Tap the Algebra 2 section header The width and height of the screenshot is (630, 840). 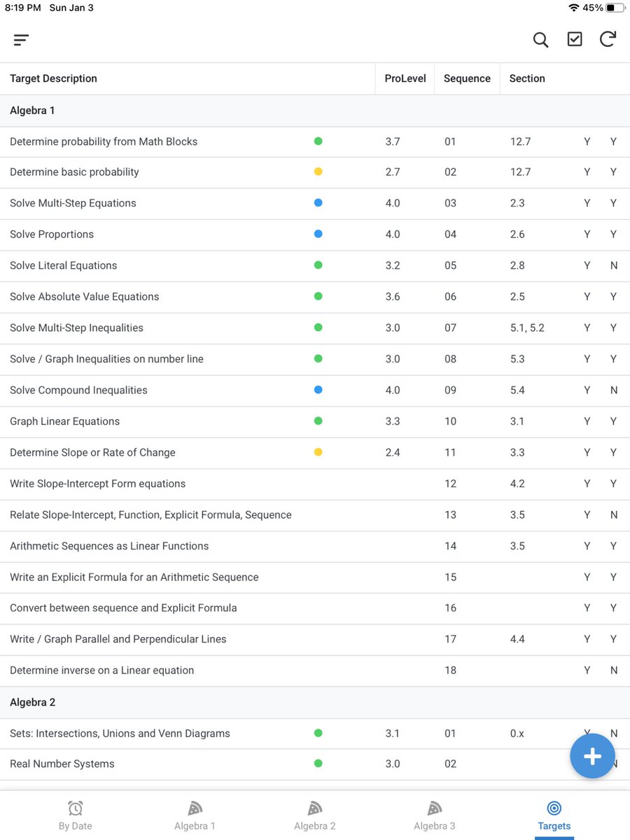point(315,702)
